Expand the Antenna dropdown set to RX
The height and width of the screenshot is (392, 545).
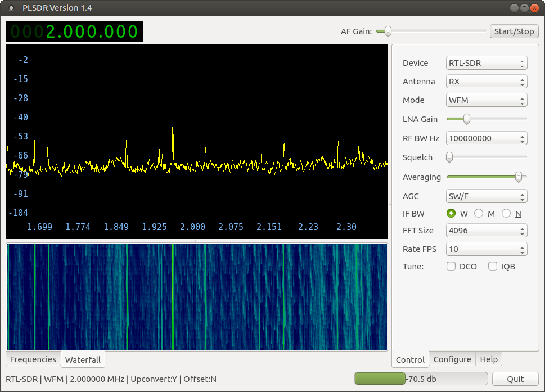pyautogui.click(x=486, y=82)
